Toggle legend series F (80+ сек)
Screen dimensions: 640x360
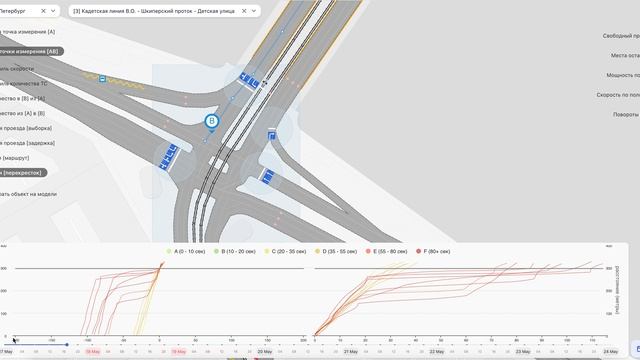pyautogui.click(x=433, y=251)
